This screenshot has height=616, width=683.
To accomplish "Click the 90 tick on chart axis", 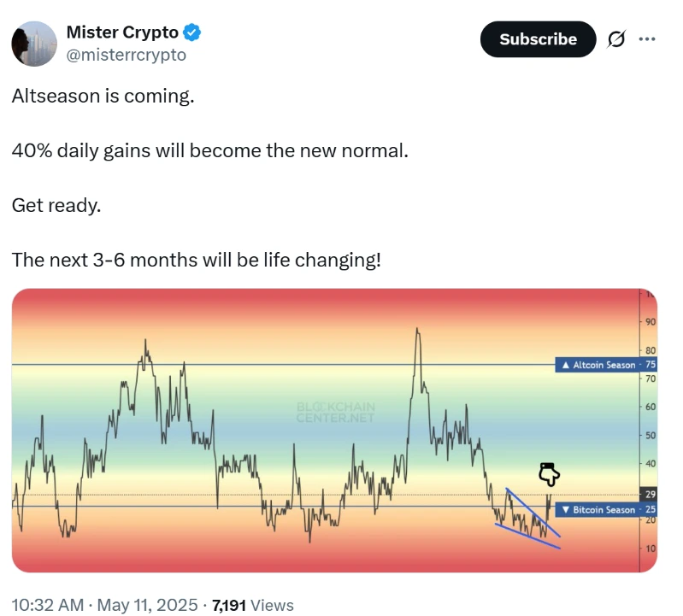I will tap(650, 322).
